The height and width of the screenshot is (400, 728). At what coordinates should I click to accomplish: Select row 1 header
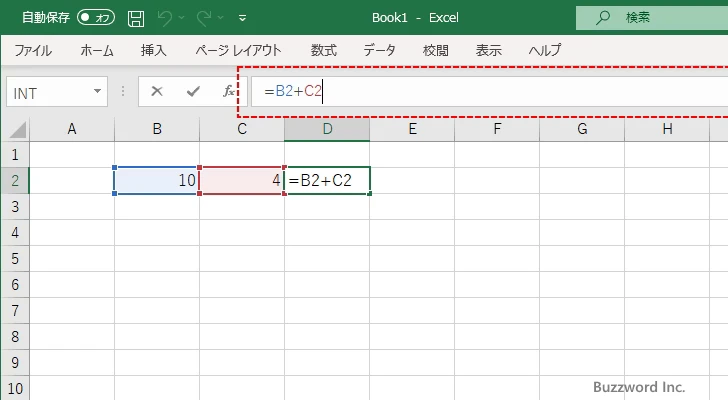coord(15,155)
